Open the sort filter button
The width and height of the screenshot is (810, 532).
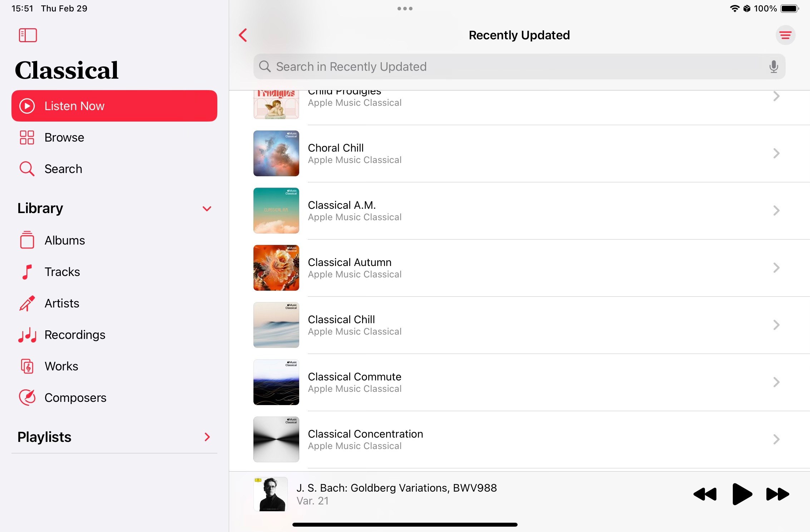pyautogui.click(x=785, y=35)
